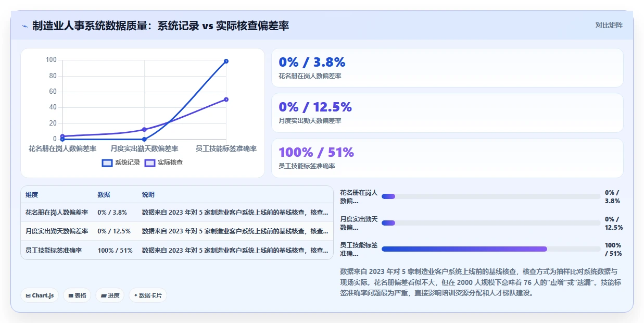Click table cell 0% / 12.5%
Viewport: 644px width, 323px height.
114,231
